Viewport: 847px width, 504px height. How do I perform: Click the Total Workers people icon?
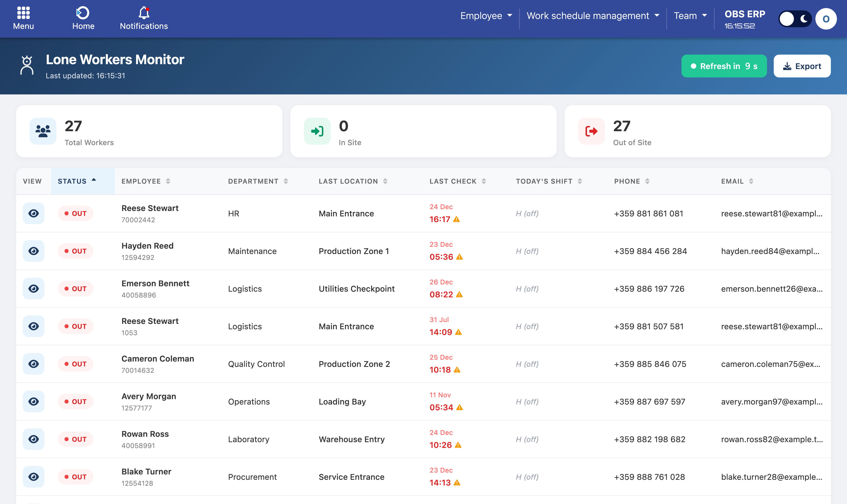43,131
